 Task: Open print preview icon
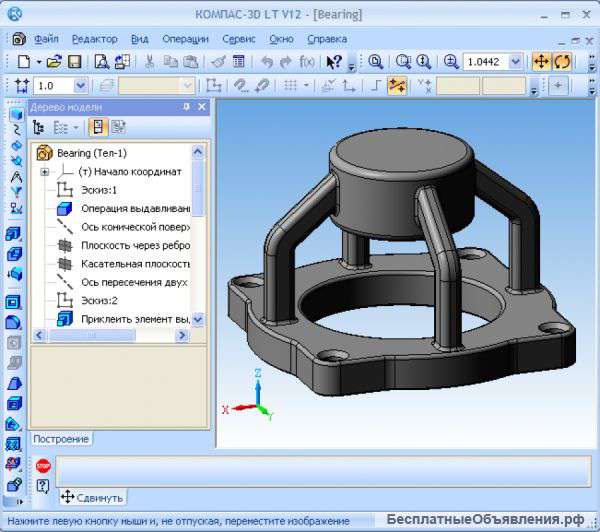(101, 61)
